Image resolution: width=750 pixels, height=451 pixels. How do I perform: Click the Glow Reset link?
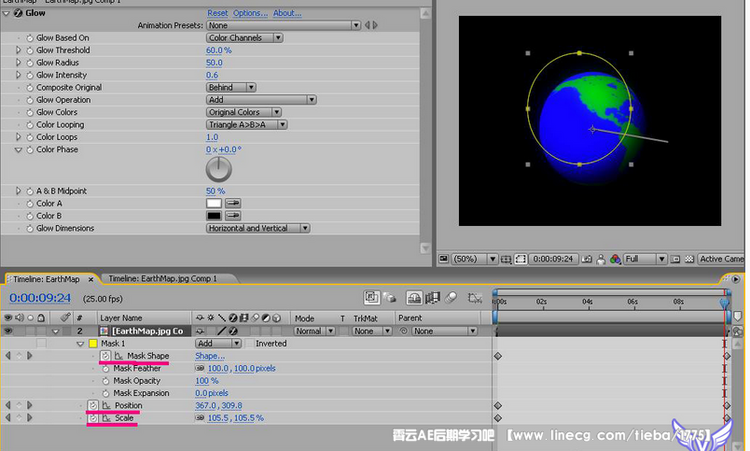[x=217, y=13]
